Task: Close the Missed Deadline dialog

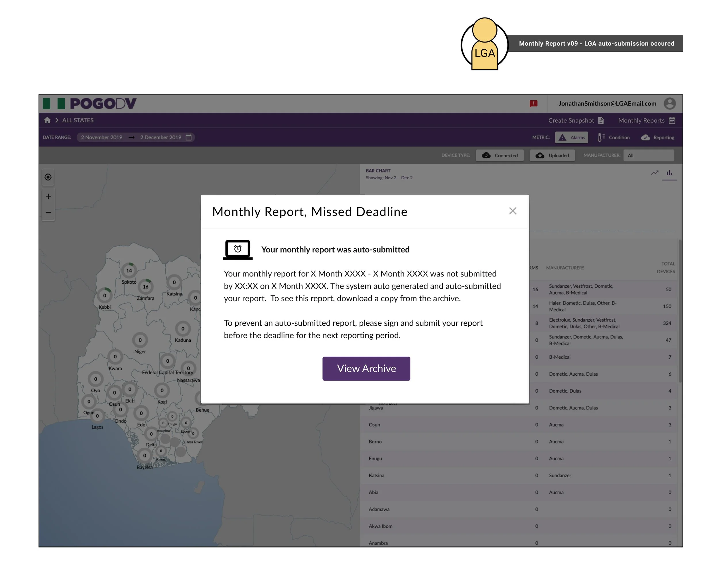Action: tap(513, 211)
